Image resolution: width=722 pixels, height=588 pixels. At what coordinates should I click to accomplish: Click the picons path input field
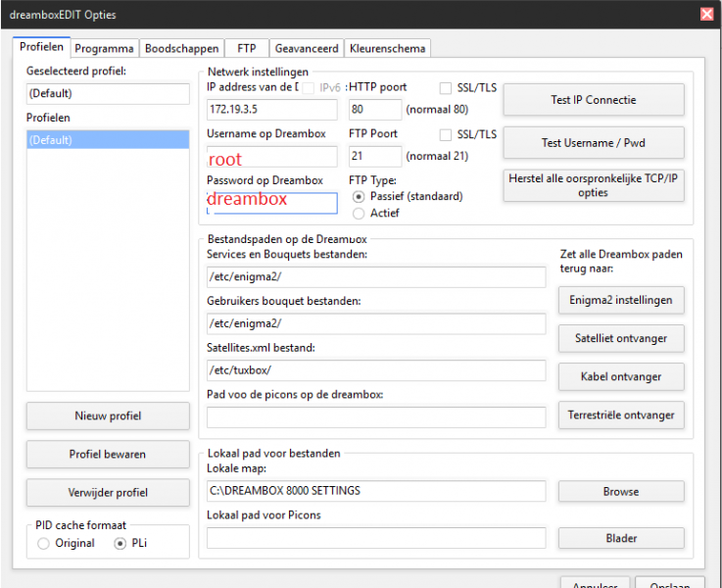(x=375, y=417)
